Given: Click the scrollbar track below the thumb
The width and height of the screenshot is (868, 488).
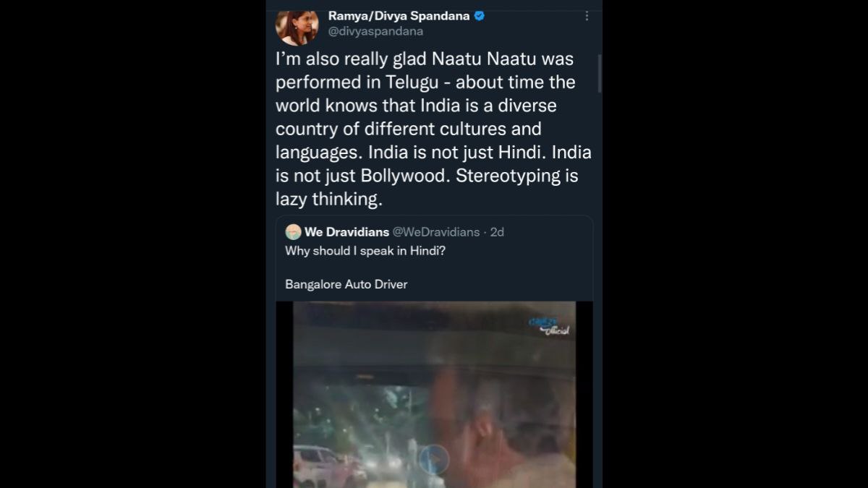Looking at the screenshot, I should [598, 289].
